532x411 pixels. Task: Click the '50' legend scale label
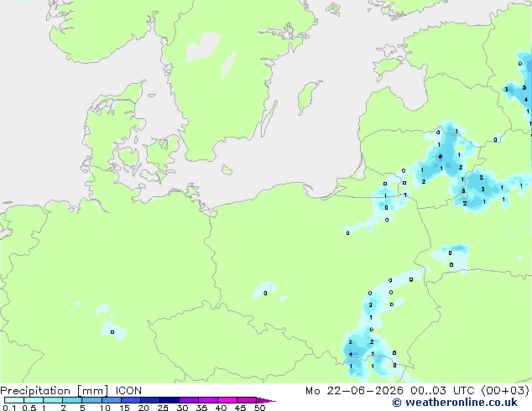click(x=259, y=408)
